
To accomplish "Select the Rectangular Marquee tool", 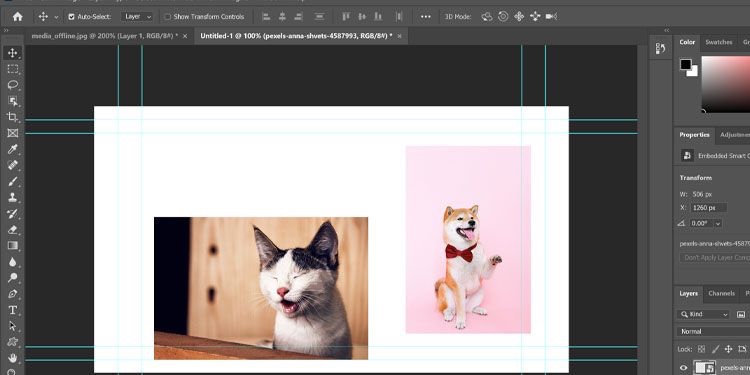I will click(x=12, y=69).
